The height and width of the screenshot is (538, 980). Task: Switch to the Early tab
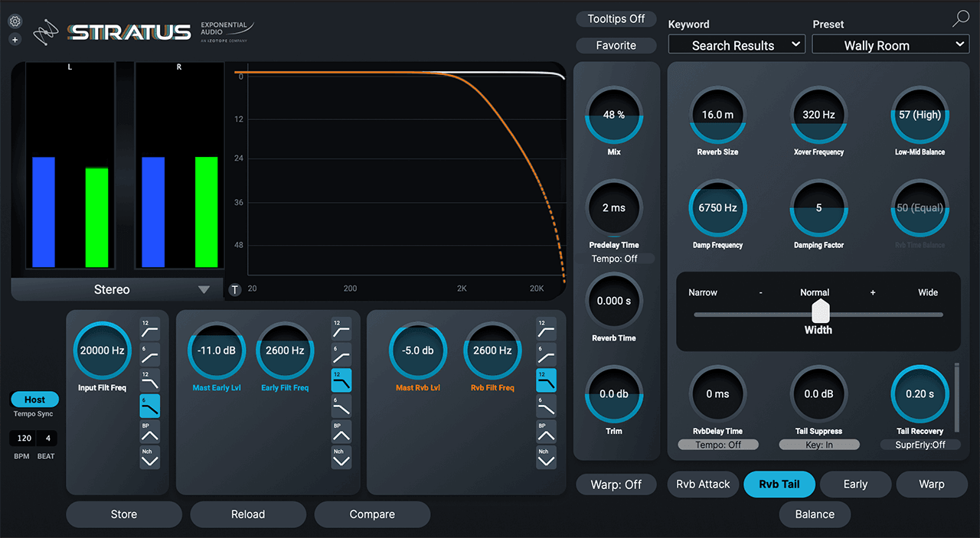[855, 484]
